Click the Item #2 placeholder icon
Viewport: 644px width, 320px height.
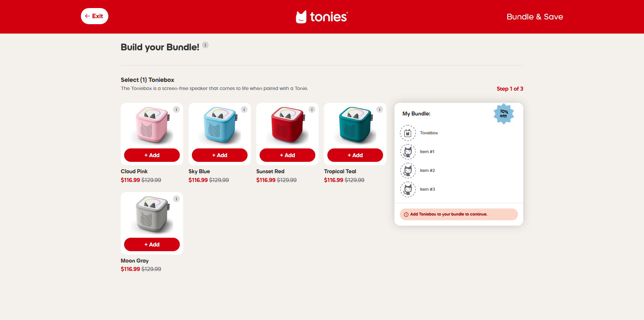pyautogui.click(x=408, y=171)
